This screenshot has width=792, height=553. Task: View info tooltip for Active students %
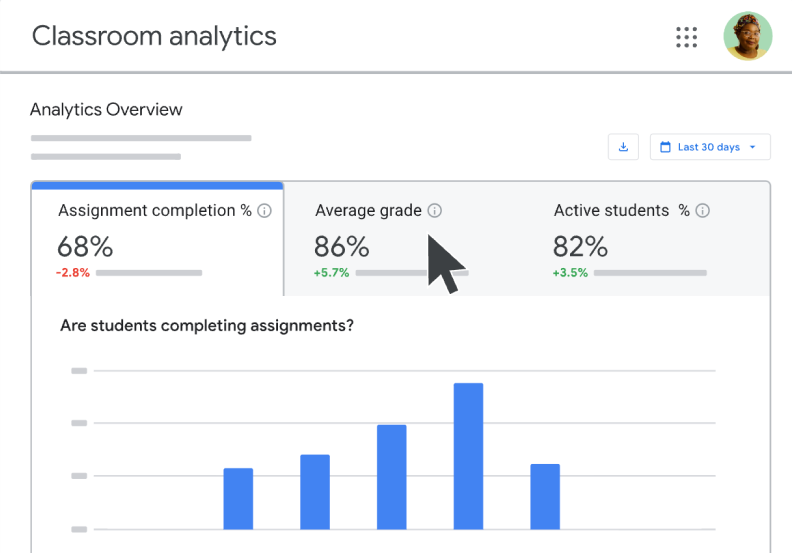point(702,211)
